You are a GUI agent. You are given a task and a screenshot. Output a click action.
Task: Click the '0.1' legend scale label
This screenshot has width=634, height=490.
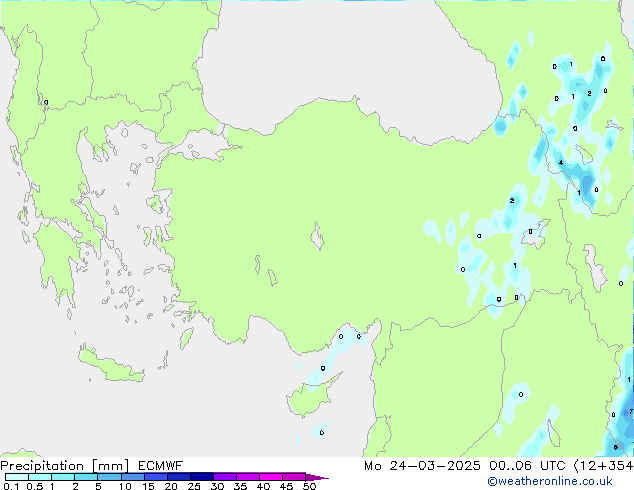[x=11, y=486]
